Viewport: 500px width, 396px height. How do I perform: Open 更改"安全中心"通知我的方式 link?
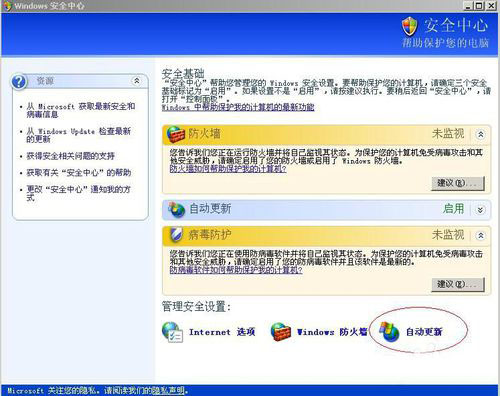coord(79,193)
